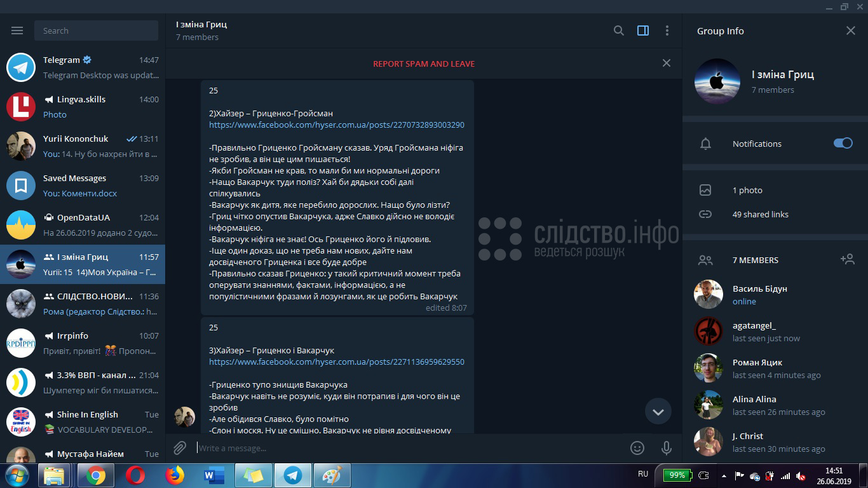Viewport: 868px width, 488px height.
Task: Click the chat title І зміна Гриц header
Action: click(201, 24)
